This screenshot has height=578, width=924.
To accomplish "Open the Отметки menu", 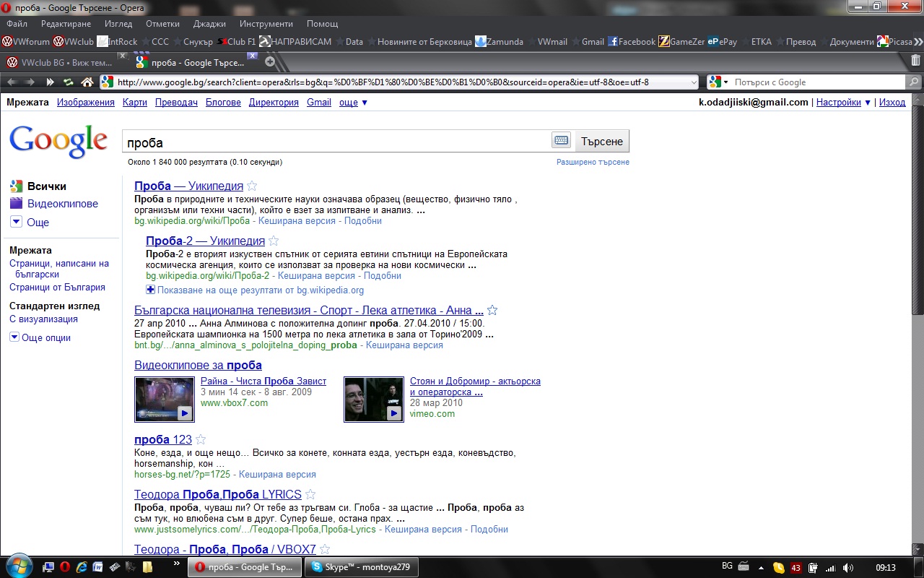I will click(162, 24).
